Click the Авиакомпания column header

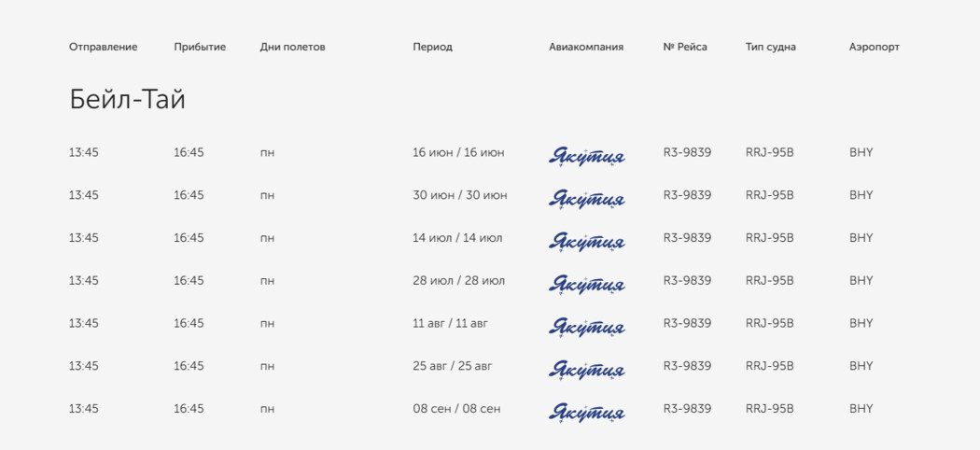click(x=586, y=48)
